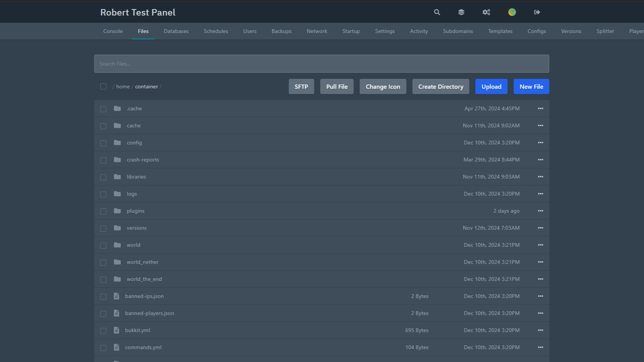Tick the select-all checkbox beside breadcrumb

click(x=103, y=86)
